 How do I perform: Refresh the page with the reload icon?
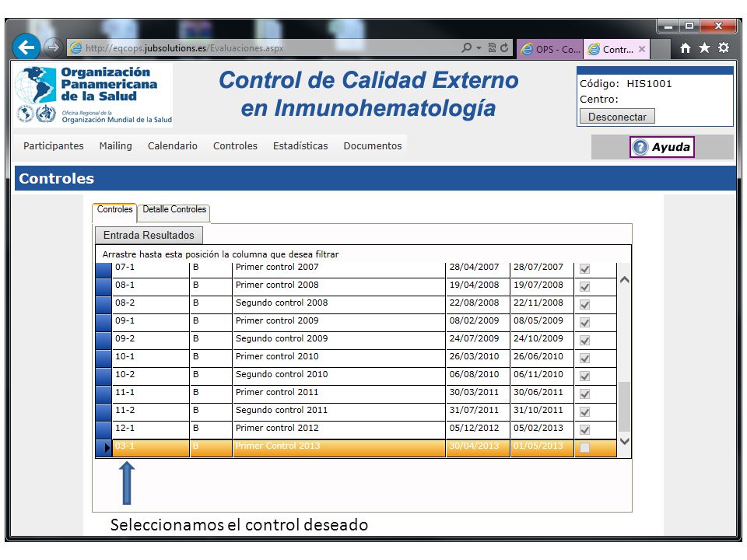(x=504, y=47)
